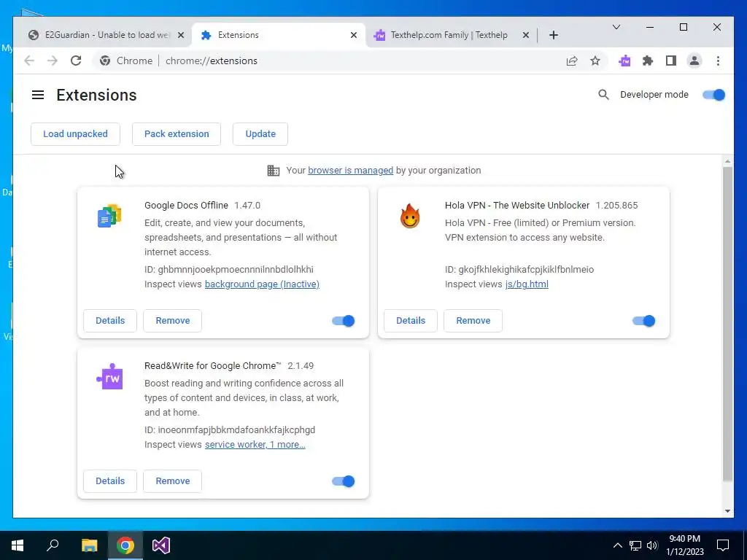Disable the Google Docs Offline extension

(343, 321)
